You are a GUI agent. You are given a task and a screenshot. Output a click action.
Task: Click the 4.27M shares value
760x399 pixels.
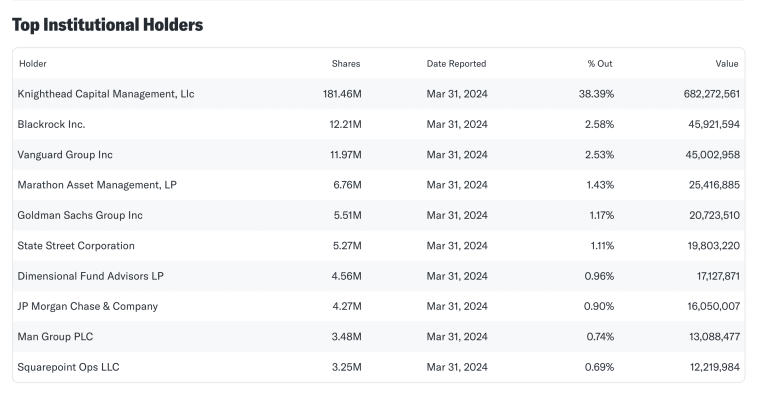tap(347, 306)
